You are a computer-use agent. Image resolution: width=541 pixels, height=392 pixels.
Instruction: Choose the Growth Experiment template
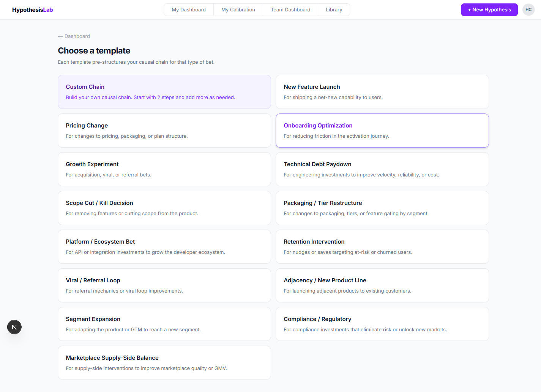164,169
